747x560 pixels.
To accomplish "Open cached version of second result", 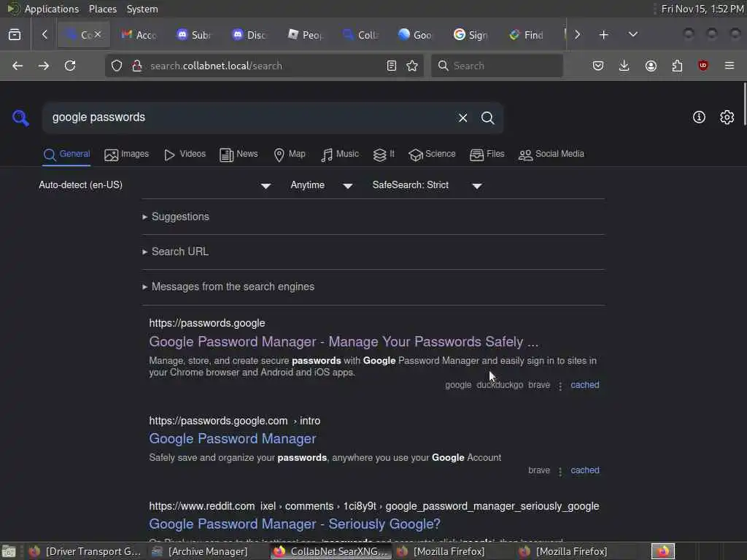I will (x=584, y=470).
